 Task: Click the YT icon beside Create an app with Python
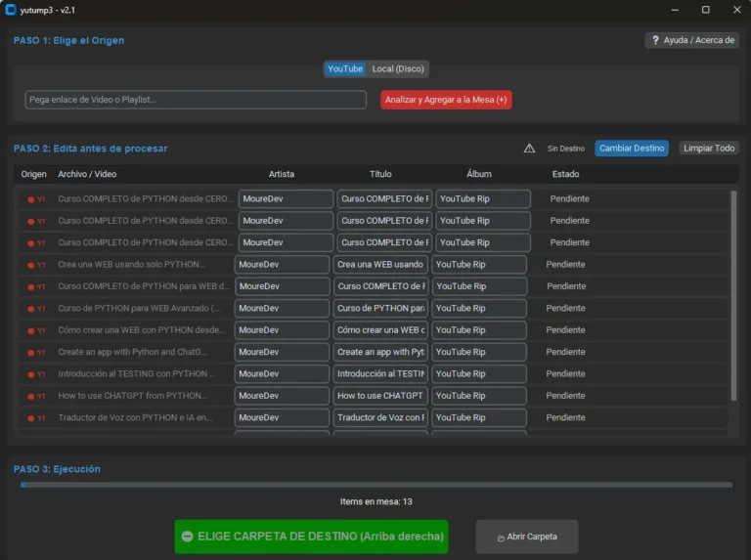[x=35, y=352]
